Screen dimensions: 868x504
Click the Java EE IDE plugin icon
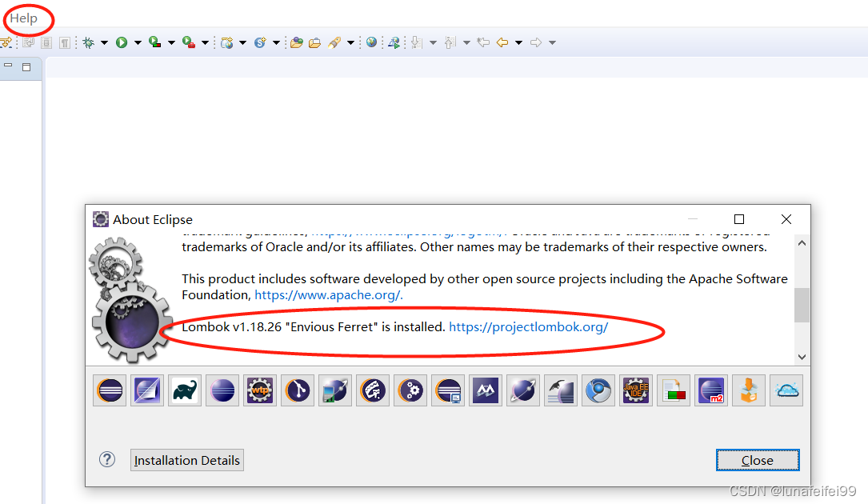click(636, 390)
